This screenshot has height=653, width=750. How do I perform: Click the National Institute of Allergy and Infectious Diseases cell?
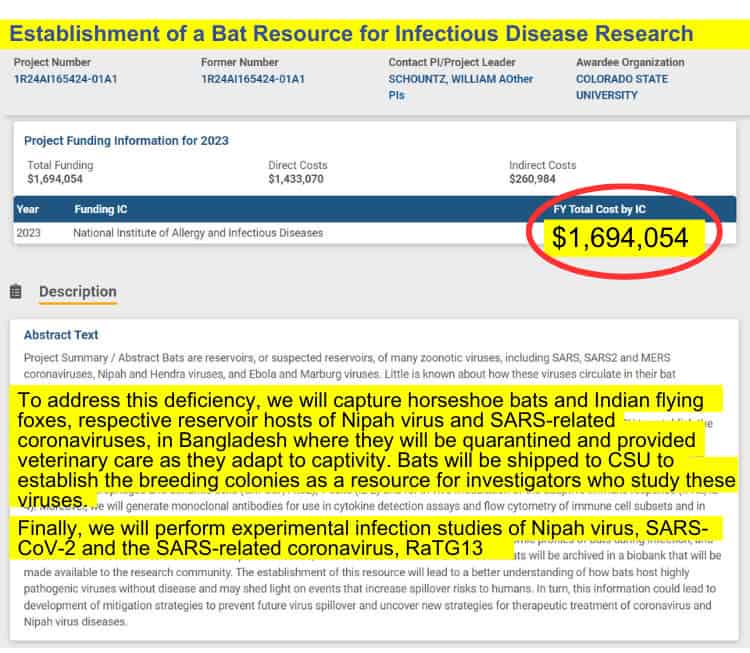(198, 233)
